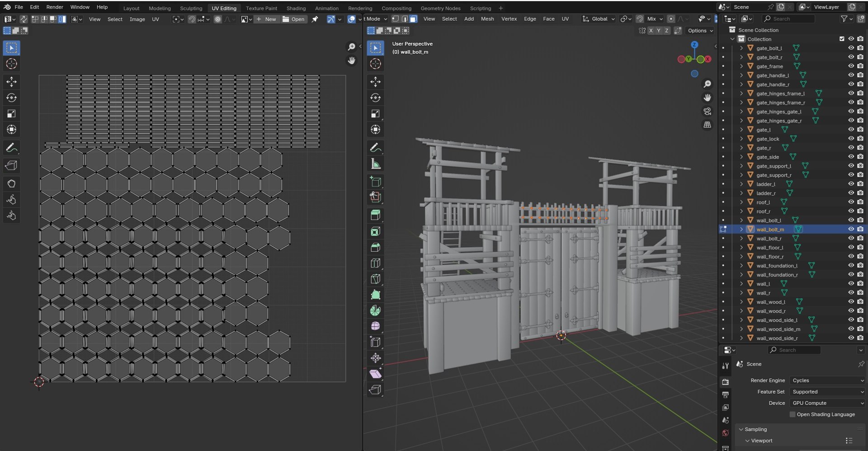Open the Mesh menu in 3D viewport
The image size is (868, 451).
tap(487, 19)
